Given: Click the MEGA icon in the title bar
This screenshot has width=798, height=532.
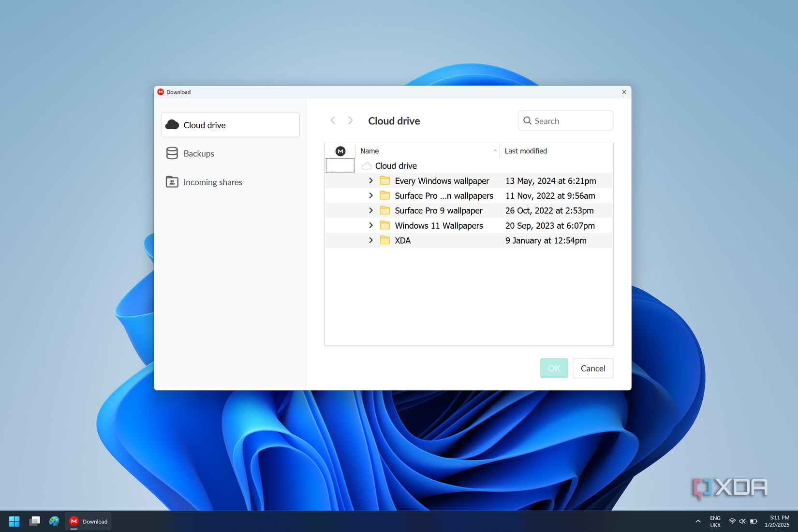Looking at the screenshot, I should [x=161, y=92].
